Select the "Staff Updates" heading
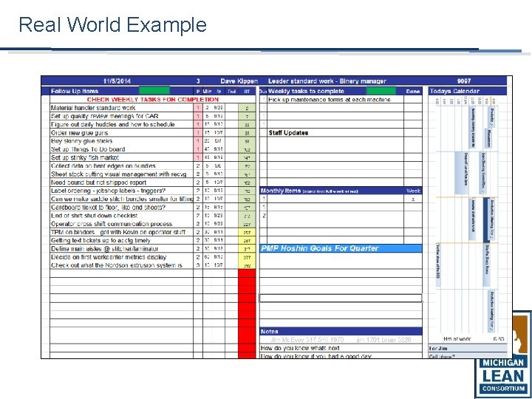532x399 pixels. [x=288, y=133]
